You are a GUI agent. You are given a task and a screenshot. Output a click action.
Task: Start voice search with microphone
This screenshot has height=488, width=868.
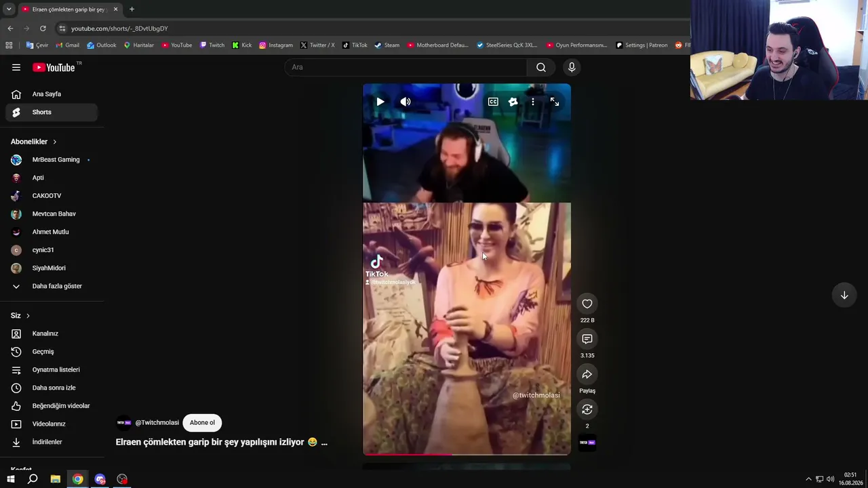572,67
